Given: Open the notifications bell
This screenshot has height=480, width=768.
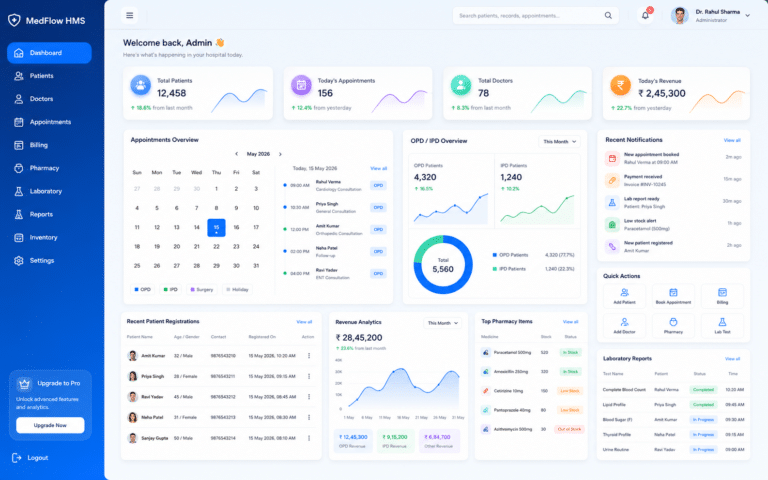Looking at the screenshot, I should 645,16.
